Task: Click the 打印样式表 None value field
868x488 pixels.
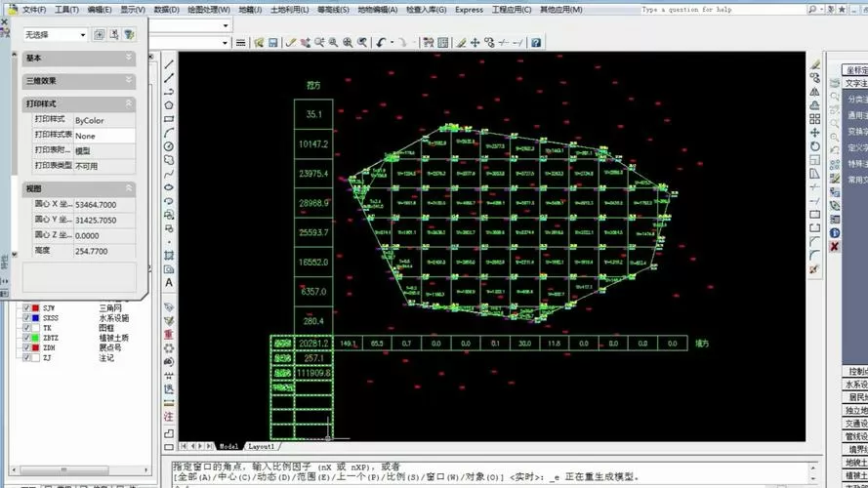Action: (104, 136)
